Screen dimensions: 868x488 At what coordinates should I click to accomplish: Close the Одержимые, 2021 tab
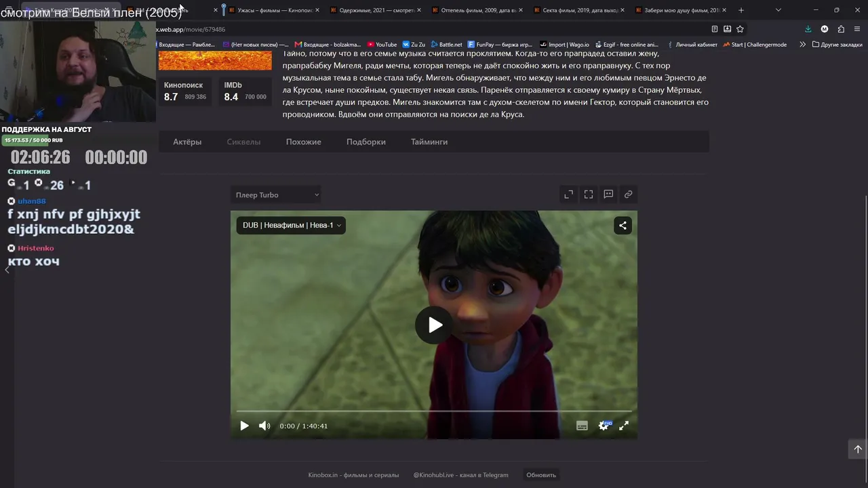tap(418, 10)
